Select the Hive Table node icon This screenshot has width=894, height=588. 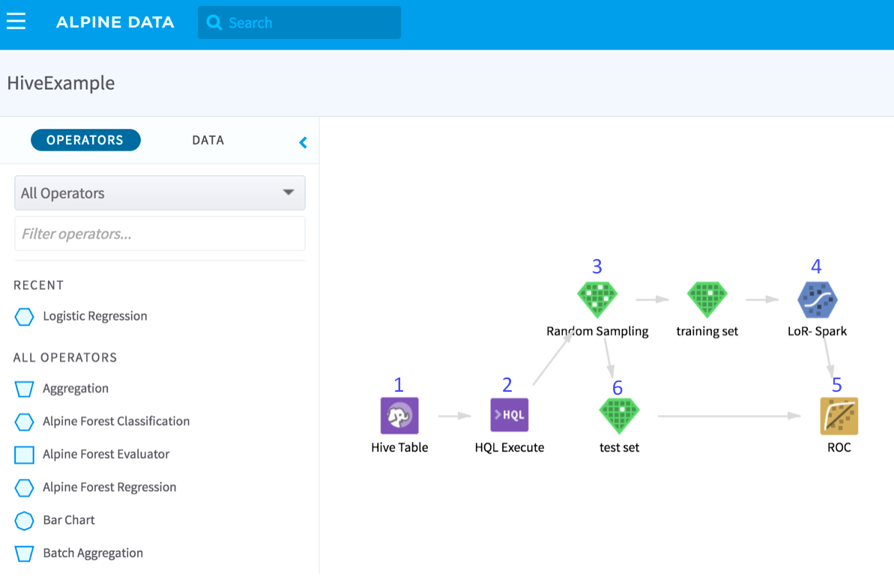click(x=399, y=416)
